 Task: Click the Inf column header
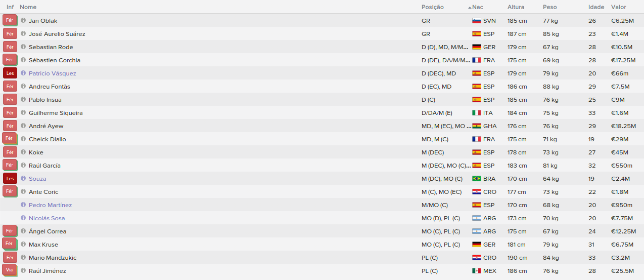[x=10, y=7]
